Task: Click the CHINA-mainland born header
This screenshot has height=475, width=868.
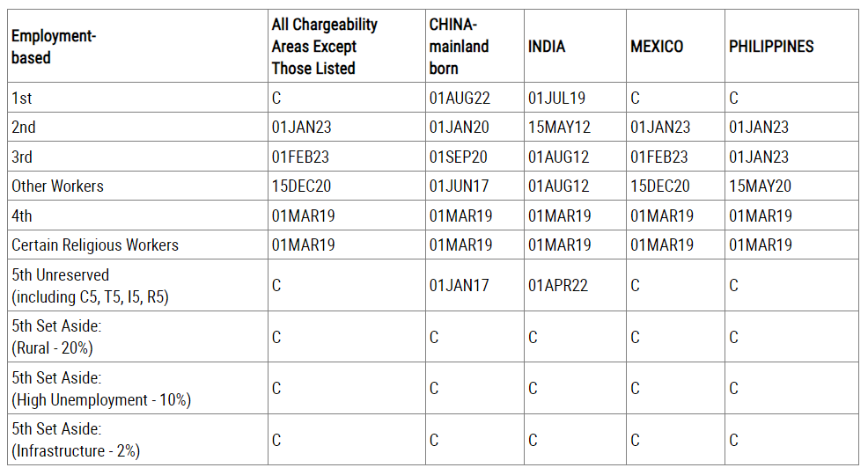Action: coord(459,47)
